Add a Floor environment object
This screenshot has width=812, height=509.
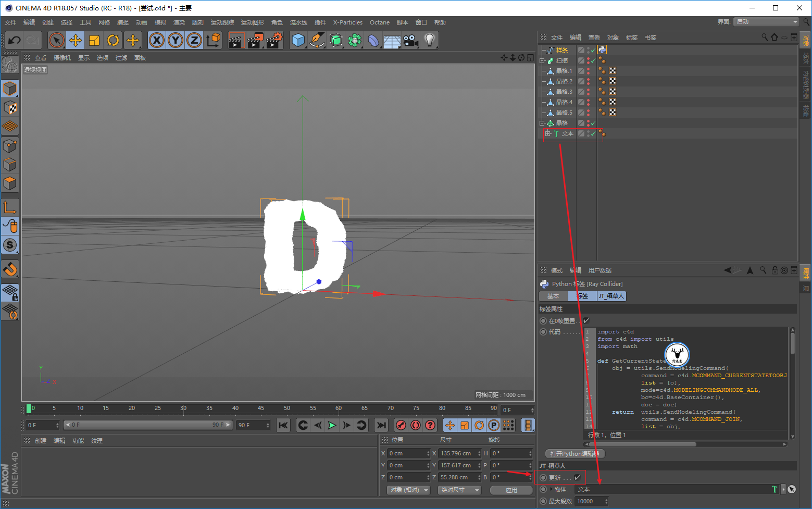click(x=392, y=40)
